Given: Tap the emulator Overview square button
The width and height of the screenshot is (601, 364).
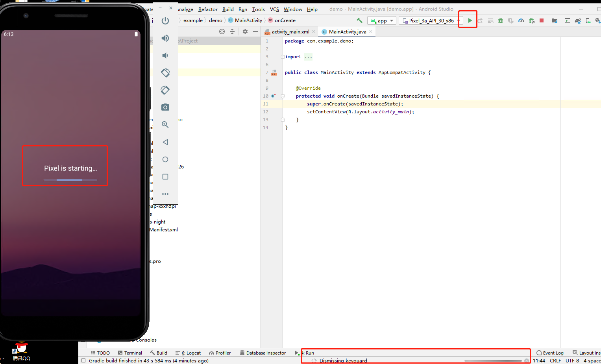Looking at the screenshot, I should [x=165, y=177].
